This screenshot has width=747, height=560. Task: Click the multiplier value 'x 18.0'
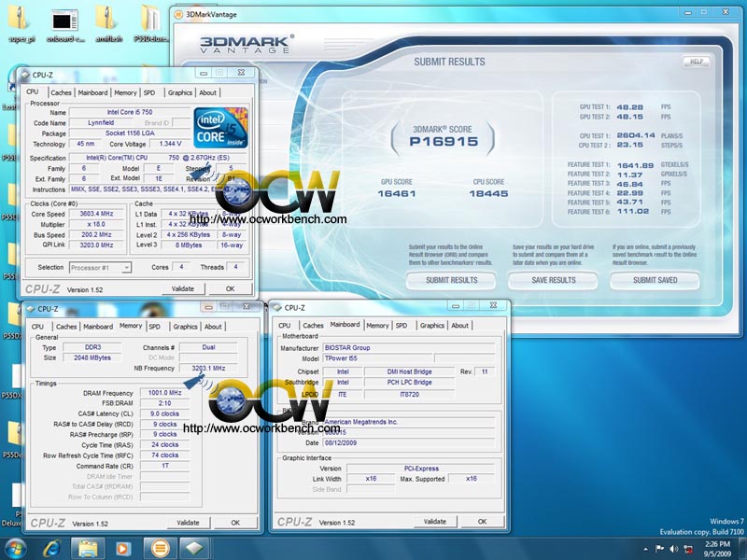96,224
